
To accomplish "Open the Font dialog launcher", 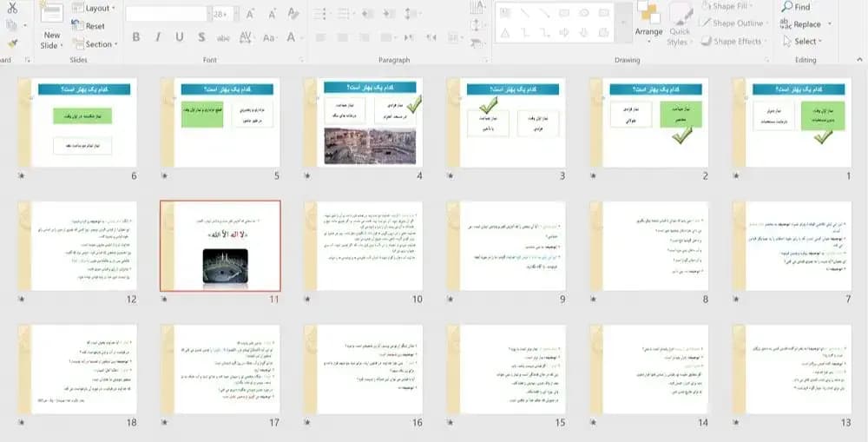I will (x=302, y=60).
